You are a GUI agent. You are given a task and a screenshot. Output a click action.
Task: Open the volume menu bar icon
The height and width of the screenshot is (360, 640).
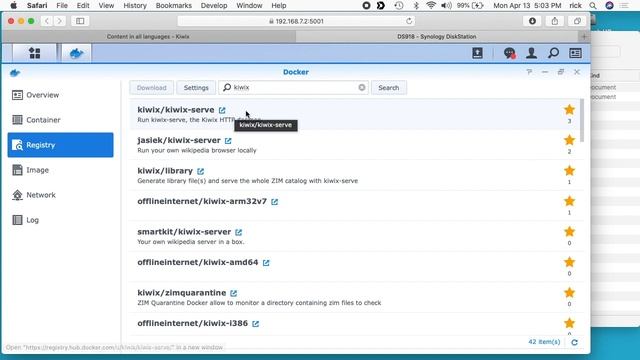446,6
